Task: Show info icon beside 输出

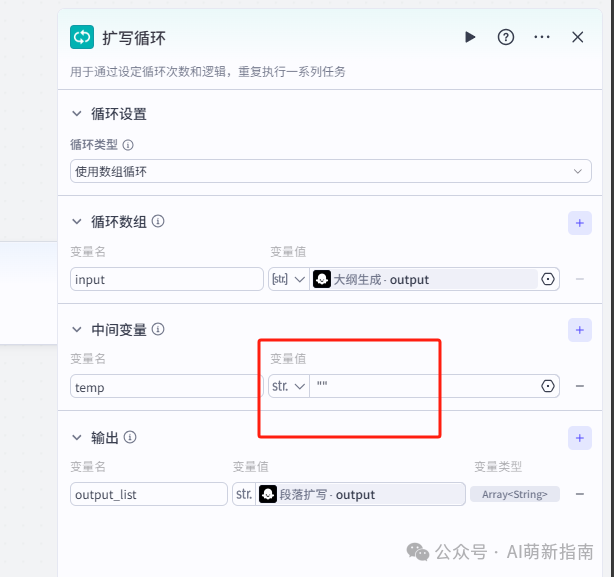Action: click(130, 437)
